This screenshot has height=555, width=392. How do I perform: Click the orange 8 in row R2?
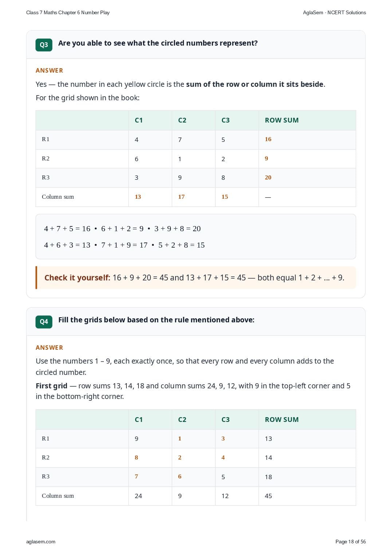click(x=136, y=458)
